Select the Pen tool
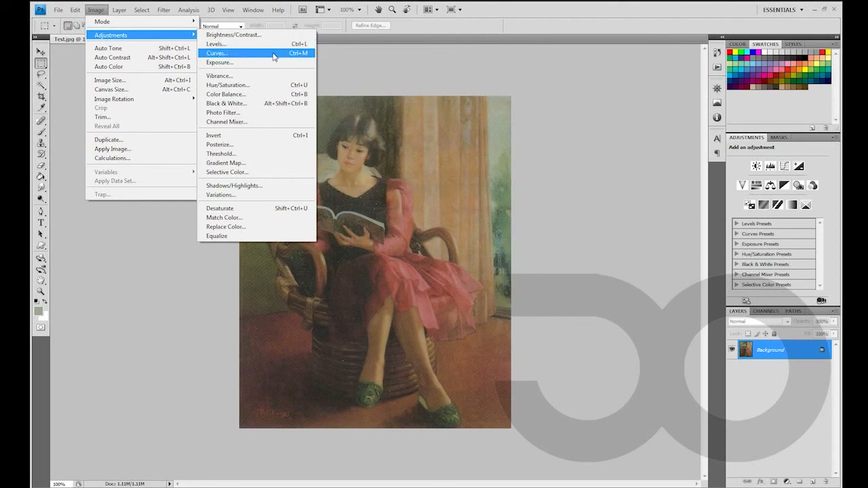Screen dimensions: 868x488 pyautogui.click(x=41, y=211)
